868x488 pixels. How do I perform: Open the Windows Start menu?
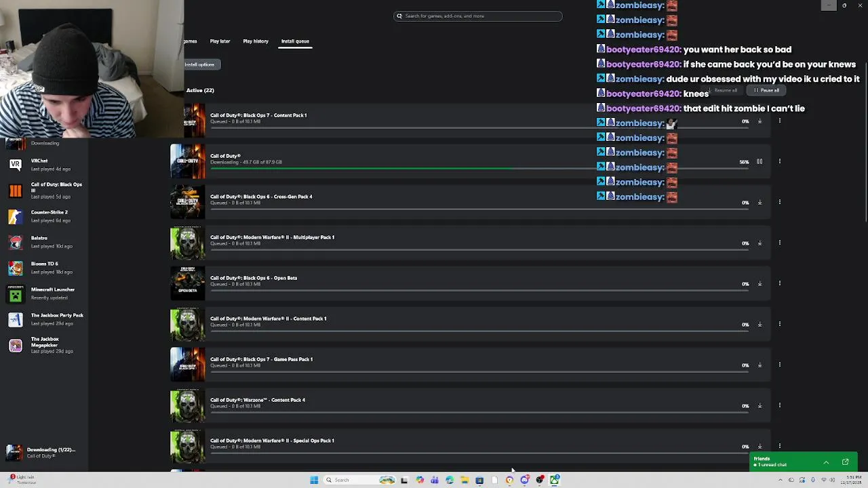pos(314,480)
